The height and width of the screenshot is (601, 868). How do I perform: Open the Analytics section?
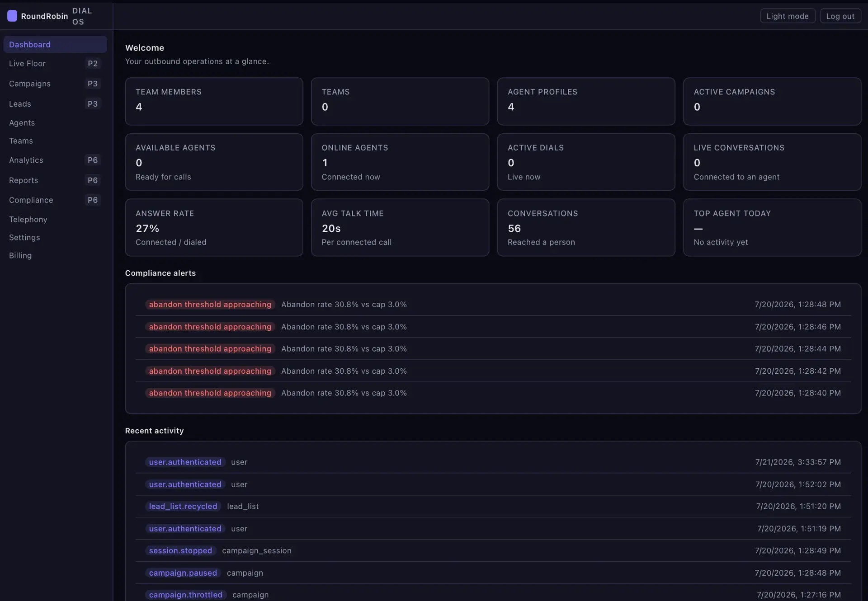click(x=55, y=160)
